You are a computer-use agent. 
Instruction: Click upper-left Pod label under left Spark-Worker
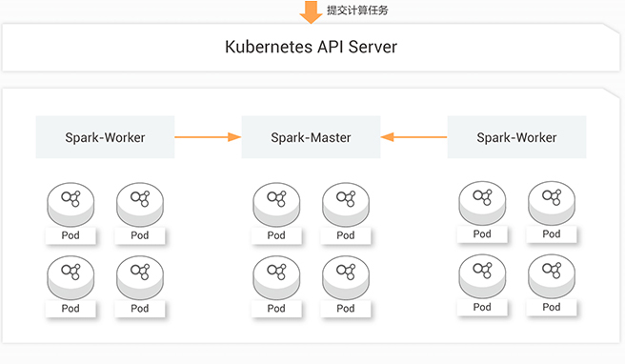(71, 235)
